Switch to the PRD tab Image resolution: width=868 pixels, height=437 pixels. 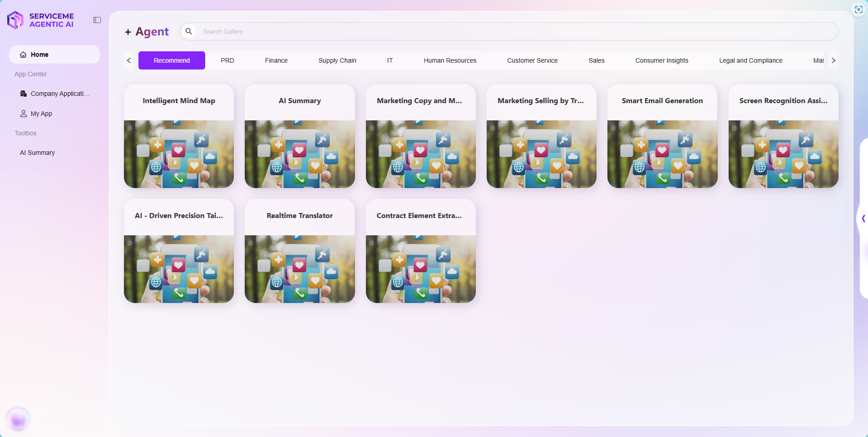click(x=227, y=60)
